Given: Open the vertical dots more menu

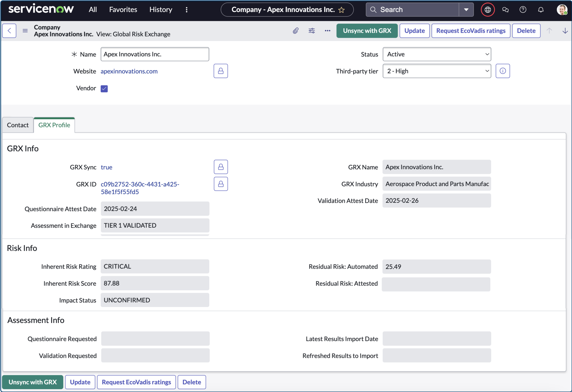Looking at the screenshot, I should [x=187, y=10].
